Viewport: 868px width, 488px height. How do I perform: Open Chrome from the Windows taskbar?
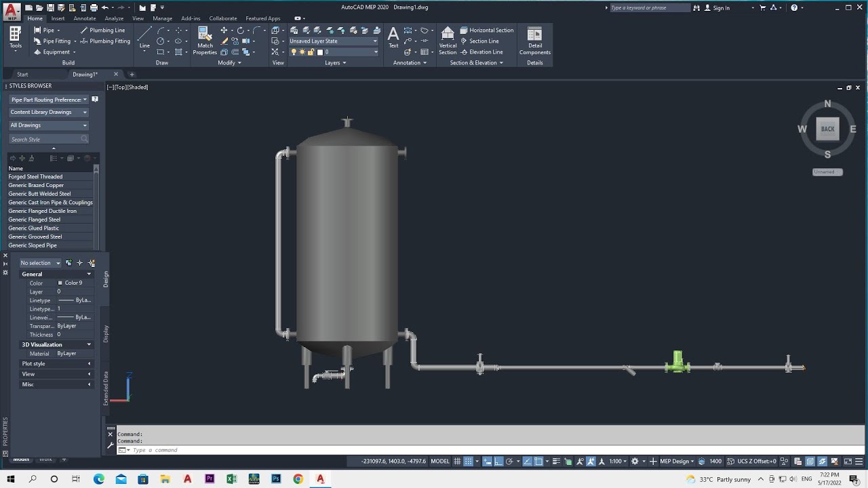[x=298, y=479]
